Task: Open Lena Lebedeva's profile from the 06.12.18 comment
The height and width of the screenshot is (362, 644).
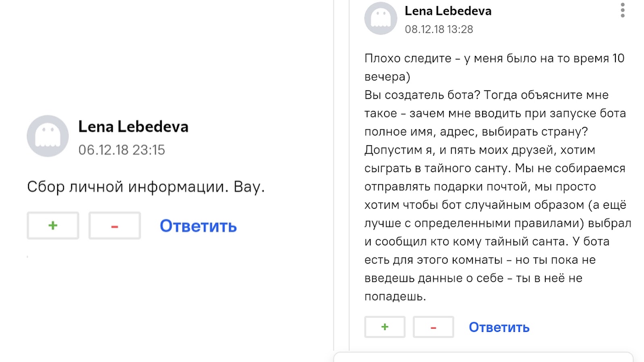Action: click(133, 127)
